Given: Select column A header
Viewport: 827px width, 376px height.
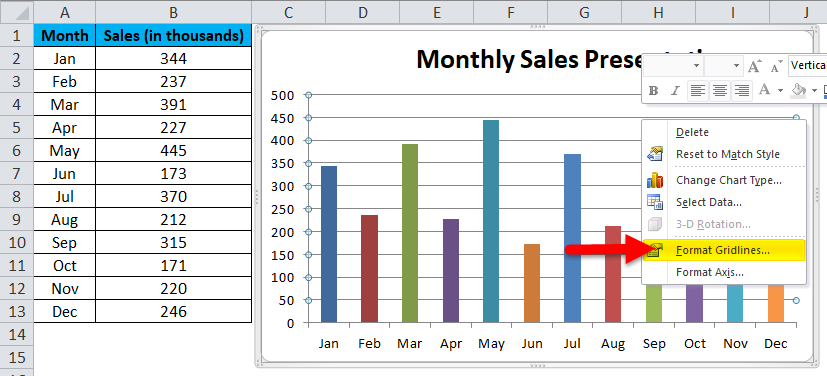Looking at the screenshot, I should point(64,12).
